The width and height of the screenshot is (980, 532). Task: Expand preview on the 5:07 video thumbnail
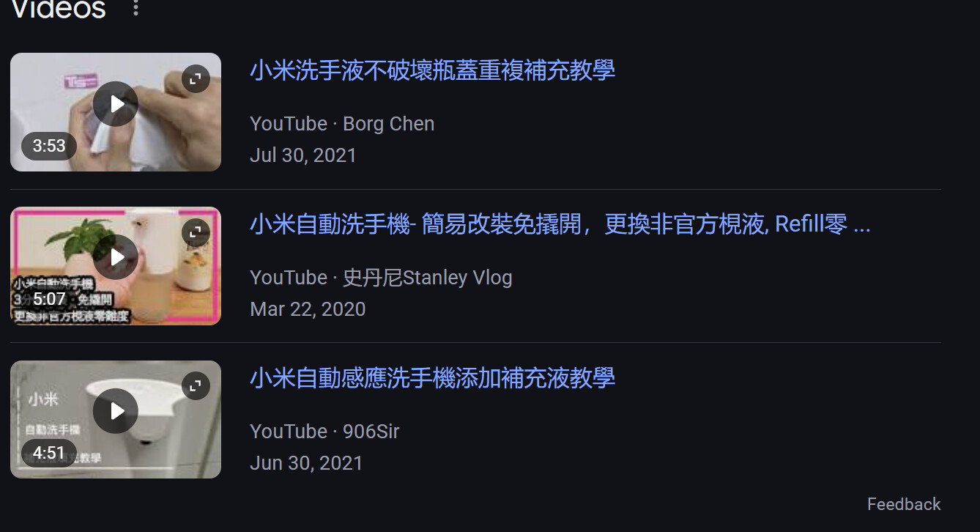click(196, 233)
